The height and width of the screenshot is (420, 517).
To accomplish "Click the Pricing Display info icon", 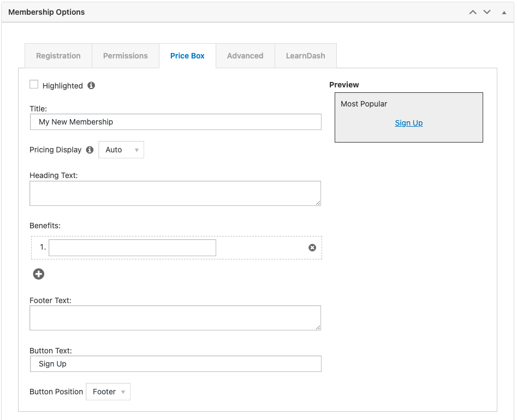I will (x=90, y=150).
